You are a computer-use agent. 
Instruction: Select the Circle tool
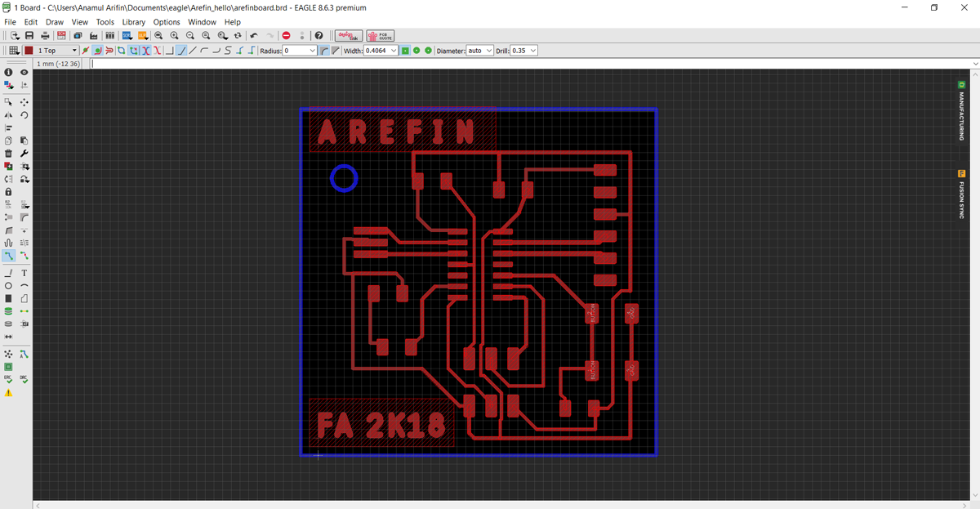[x=8, y=285]
